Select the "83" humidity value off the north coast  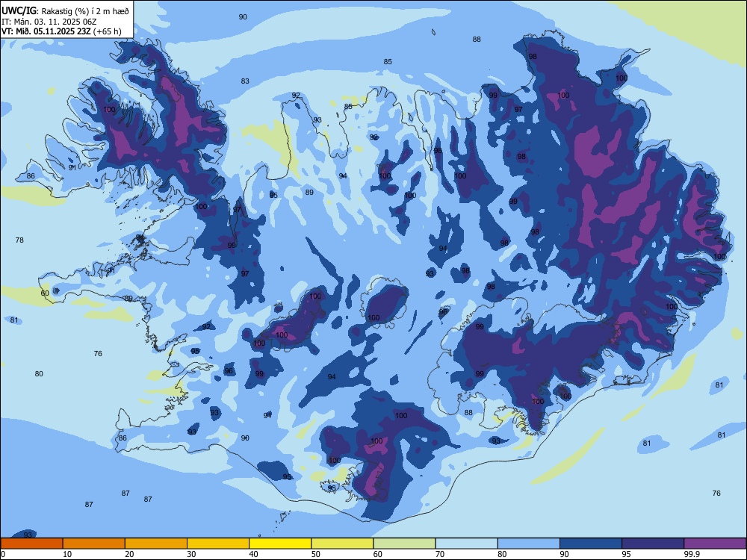[245, 81]
